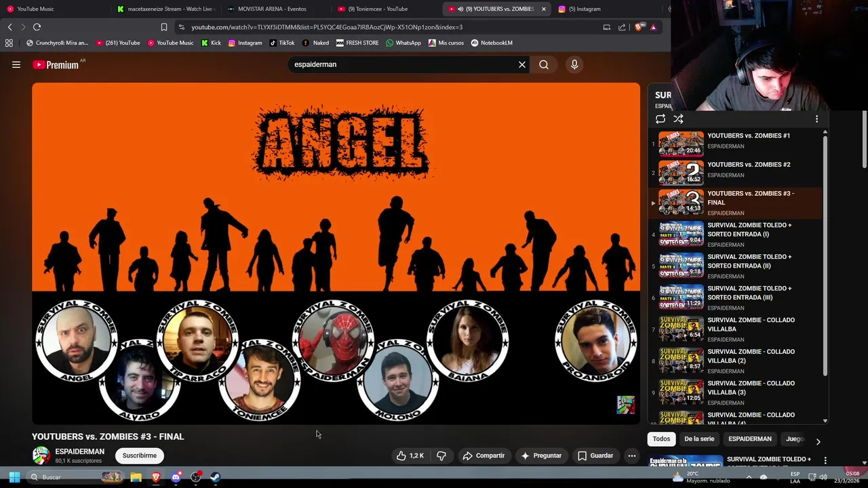Open ESPAIDERMAN channel name link

80,451
